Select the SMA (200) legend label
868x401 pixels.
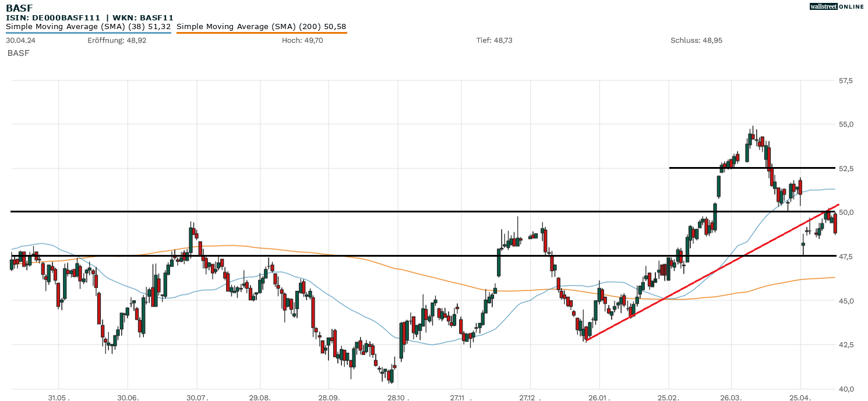point(261,27)
